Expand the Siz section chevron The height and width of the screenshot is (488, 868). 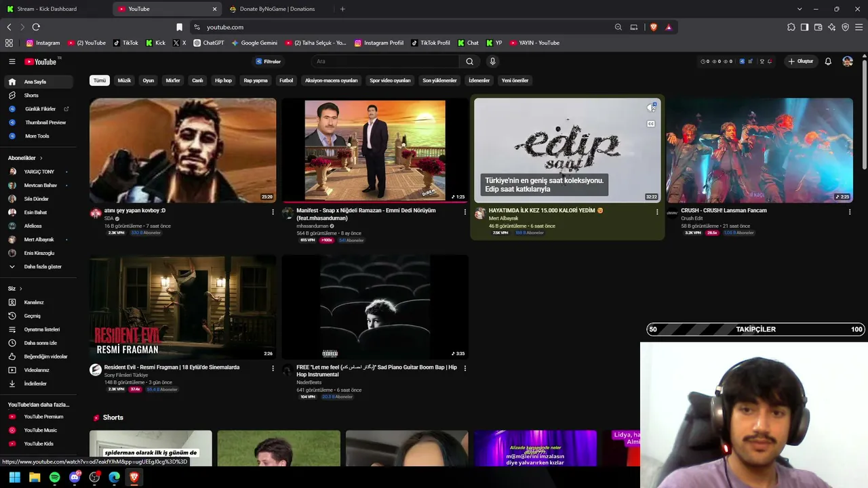point(20,289)
